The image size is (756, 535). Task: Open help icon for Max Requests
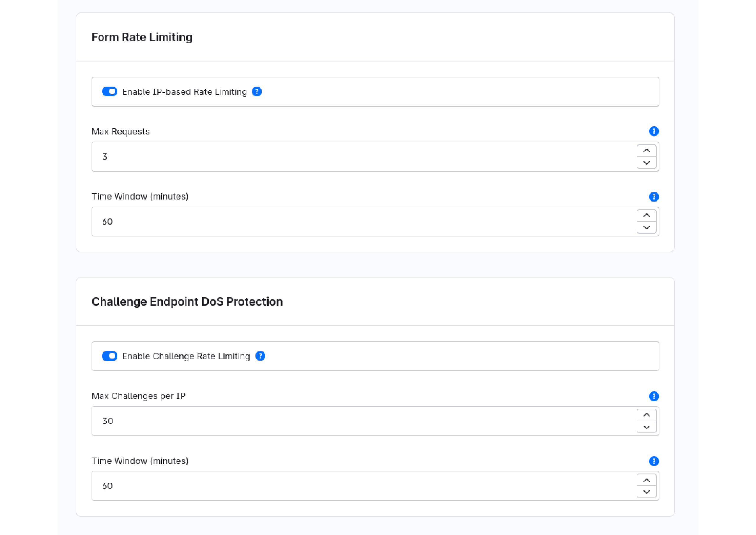pyautogui.click(x=654, y=131)
